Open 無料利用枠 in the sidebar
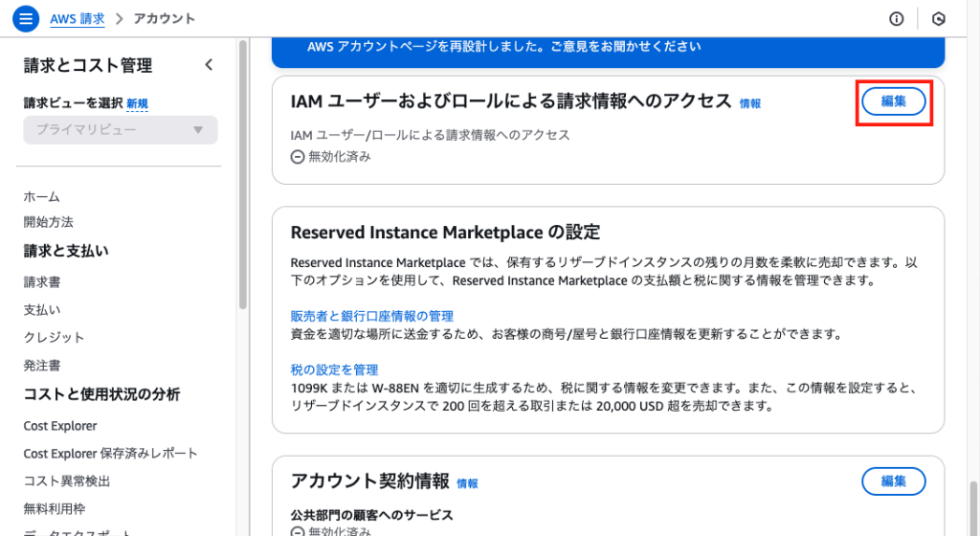Image resolution: width=980 pixels, height=536 pixels. click(55, 508)
